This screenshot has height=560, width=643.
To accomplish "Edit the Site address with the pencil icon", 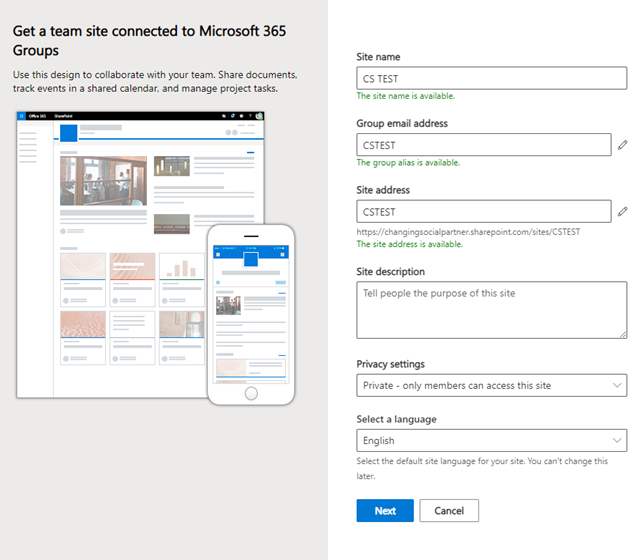I will [622, 212].
